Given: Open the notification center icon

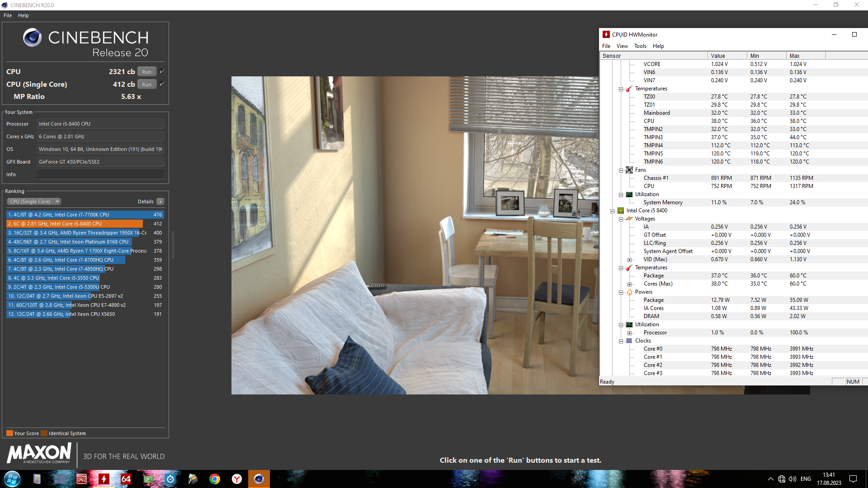Looking at the screenshot, I should click(x=853, y=479).
